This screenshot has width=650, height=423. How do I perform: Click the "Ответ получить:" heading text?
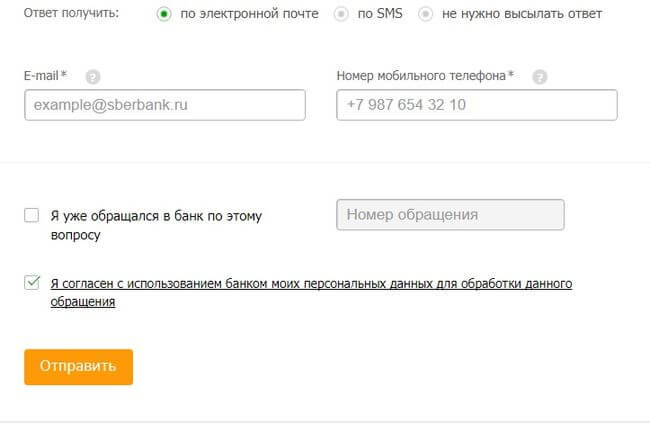pyautogui.click(x=72, y=15)
